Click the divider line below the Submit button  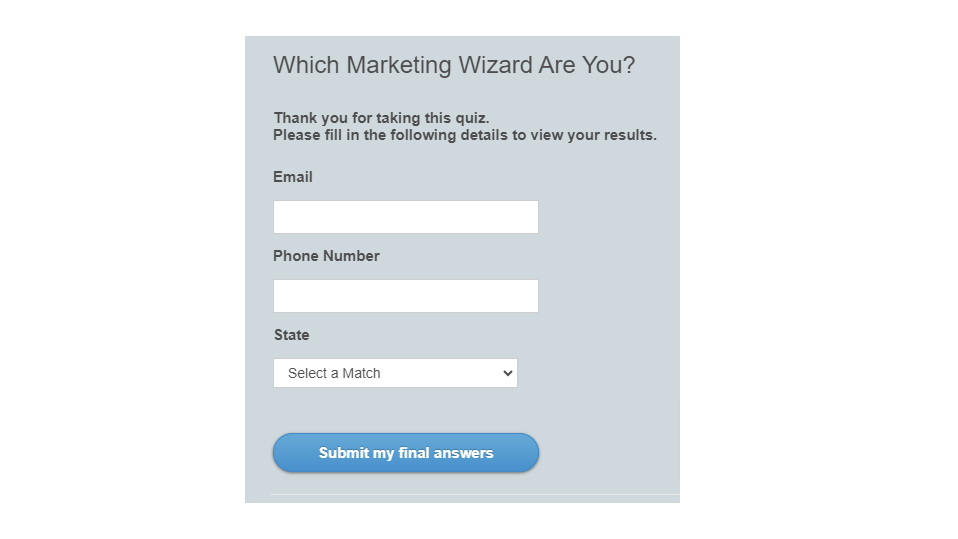point(475,494)
